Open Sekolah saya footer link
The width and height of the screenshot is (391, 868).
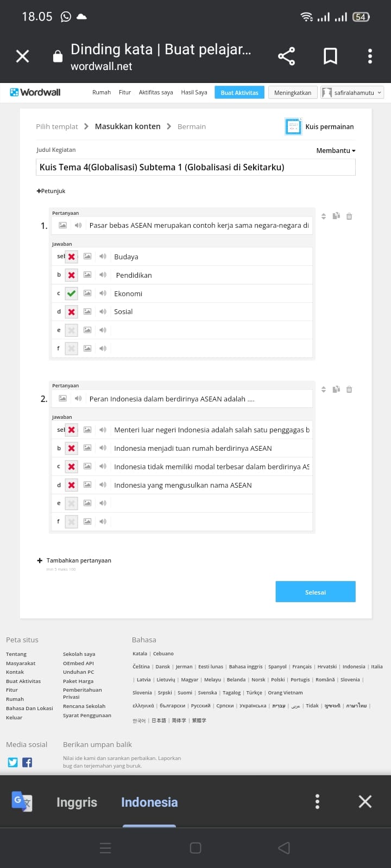(x=79, y=654)
